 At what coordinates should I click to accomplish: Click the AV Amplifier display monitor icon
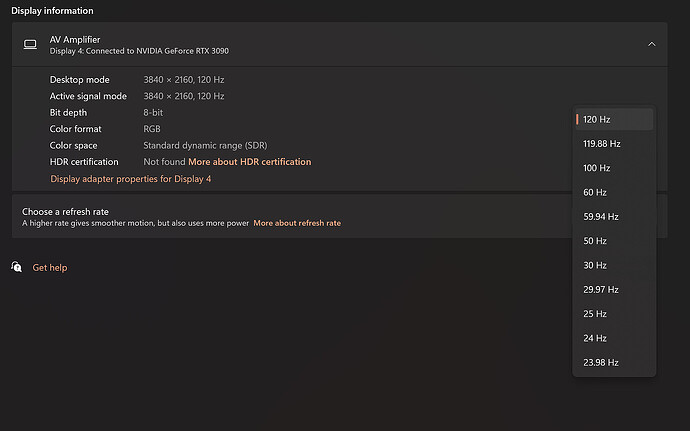[x=30, y=44]
